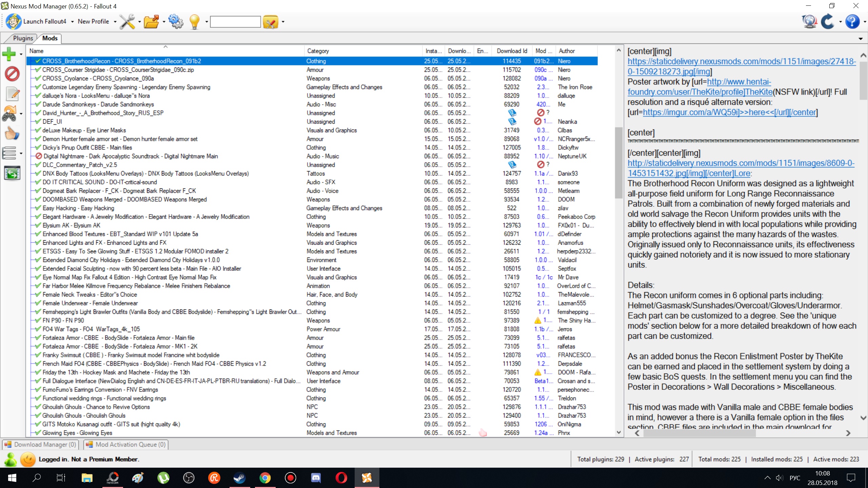Screen dimensions: 868x488
Task: Click the category view list sidebar icon
Action: (x=9, y=153)
